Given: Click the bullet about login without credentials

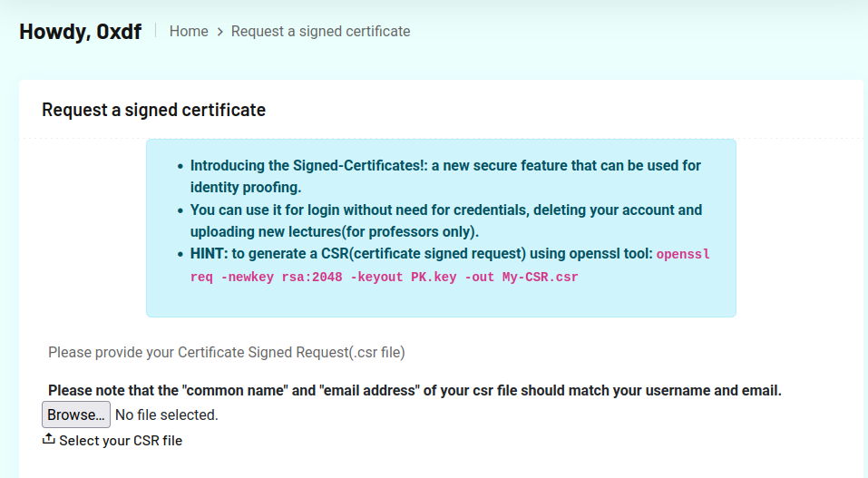Looking at the screenshot, I should tap(445, 210).
